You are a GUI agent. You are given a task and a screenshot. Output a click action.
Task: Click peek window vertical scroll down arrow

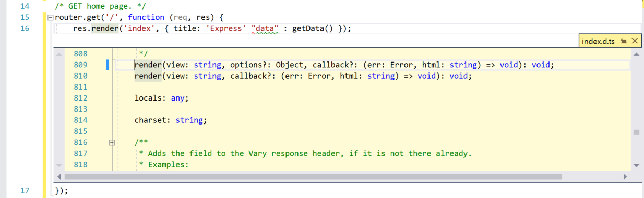(636, 165)
